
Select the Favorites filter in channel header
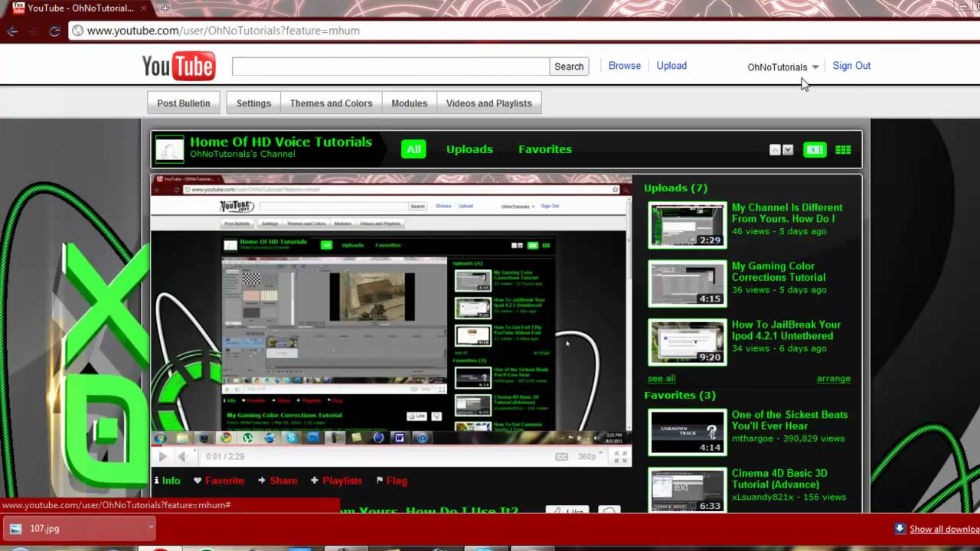point(545,149)
